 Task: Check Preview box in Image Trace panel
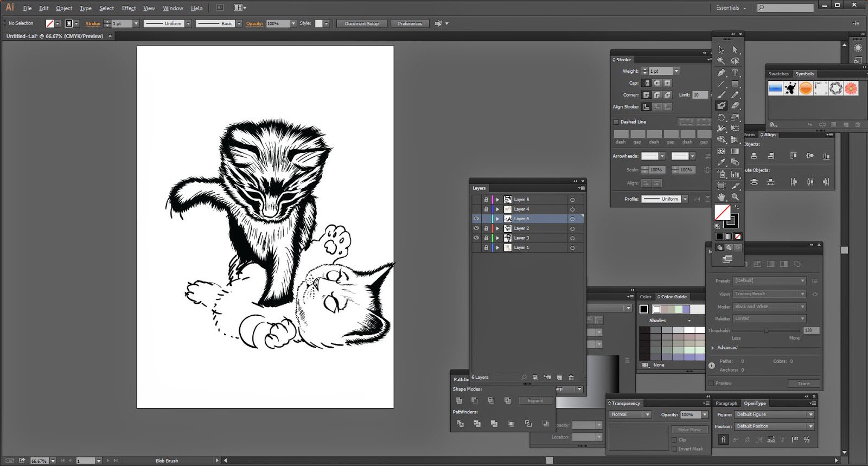click(711, 384)
